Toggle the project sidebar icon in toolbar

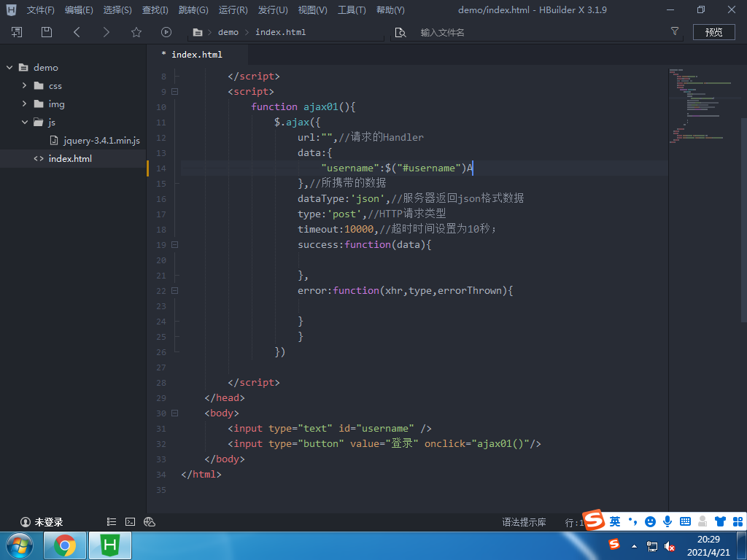pos(17,32)
